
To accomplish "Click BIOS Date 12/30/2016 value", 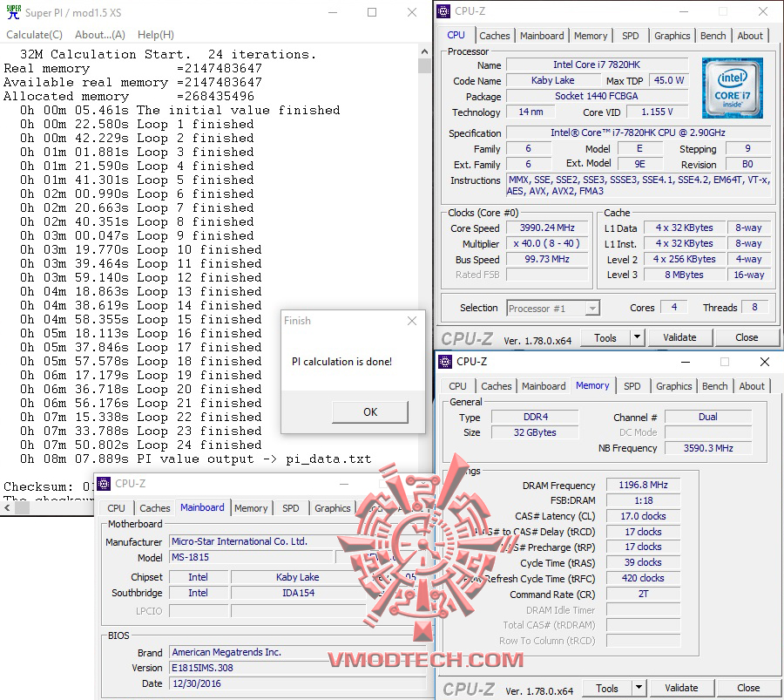I will [298, 683].
